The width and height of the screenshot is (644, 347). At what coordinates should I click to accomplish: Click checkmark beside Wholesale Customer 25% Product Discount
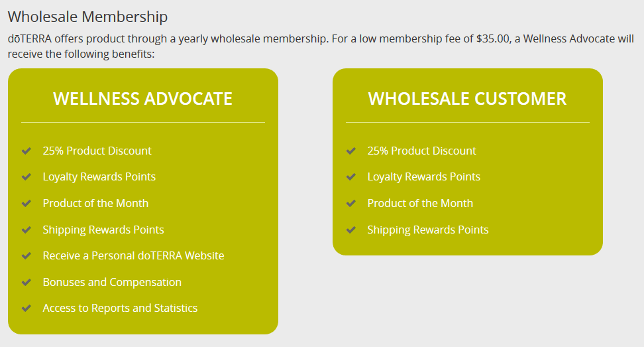(x=351, y=151)
